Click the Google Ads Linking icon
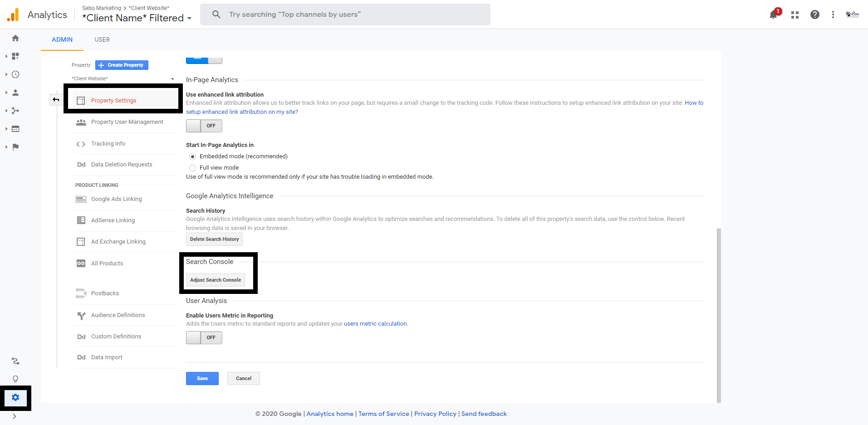The height and width of the screenshot is (425, 868). click(81, 200)
